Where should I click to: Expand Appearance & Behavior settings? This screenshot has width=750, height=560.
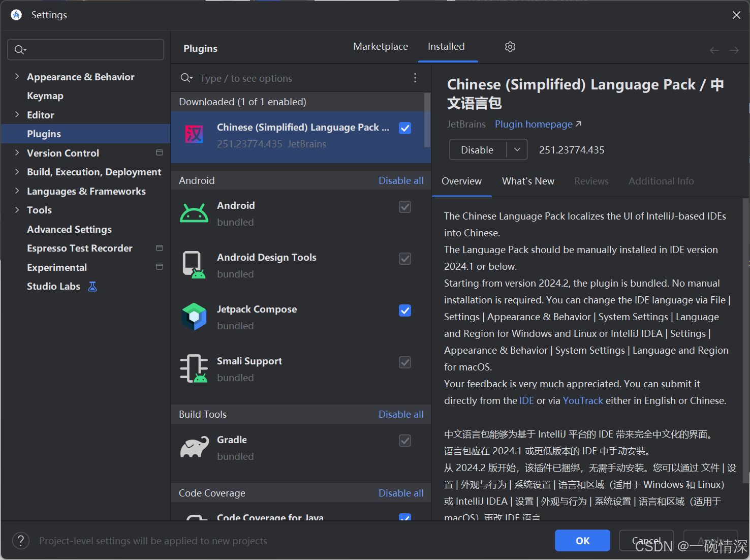point(17,76)
